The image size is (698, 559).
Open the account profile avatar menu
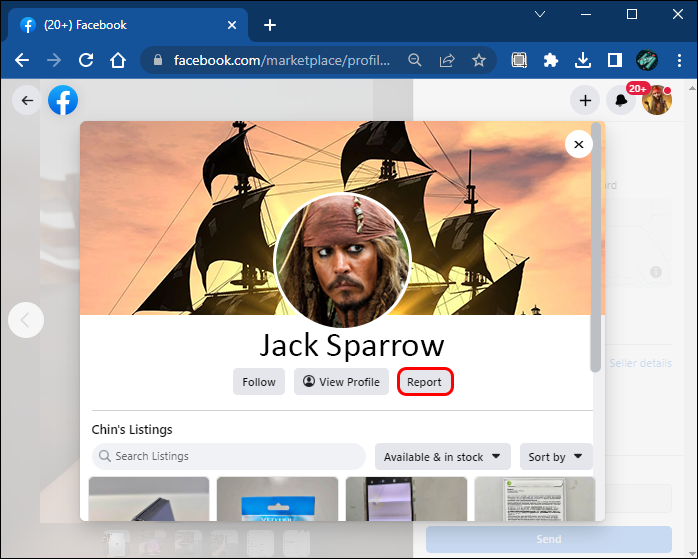(657, 100)
